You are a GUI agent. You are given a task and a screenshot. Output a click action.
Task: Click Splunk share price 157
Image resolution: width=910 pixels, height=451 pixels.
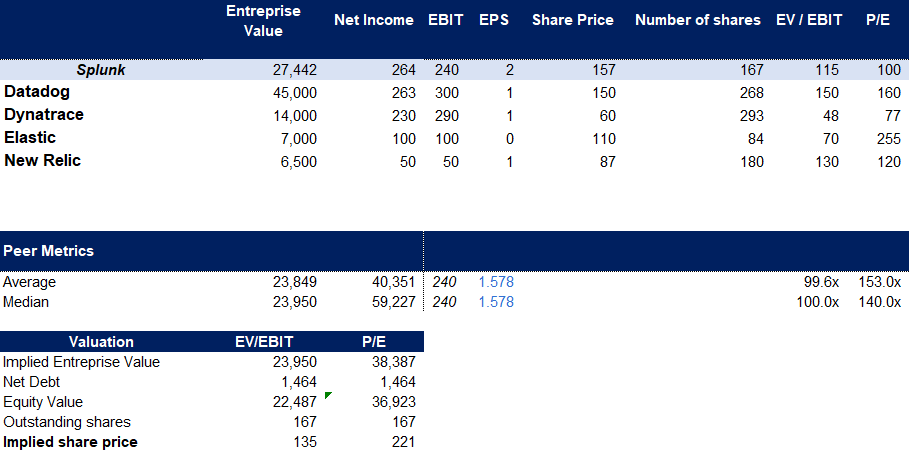pyautogui.click(x=603, y=70)
